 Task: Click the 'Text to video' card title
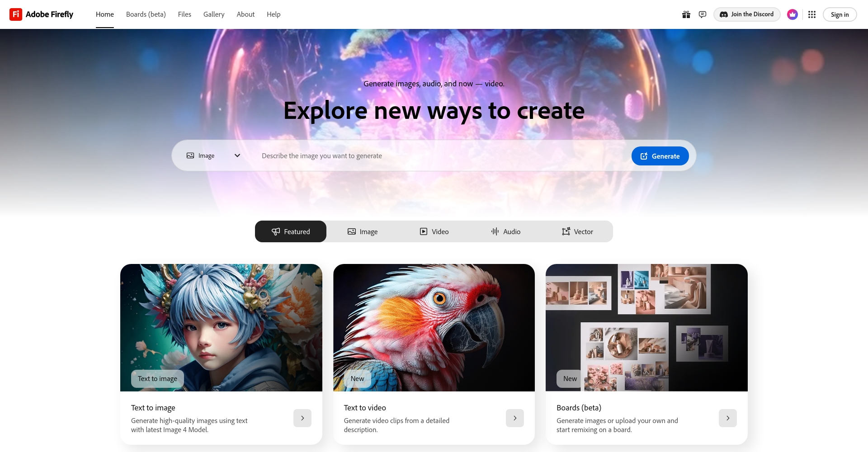click(x=365, y=408)
